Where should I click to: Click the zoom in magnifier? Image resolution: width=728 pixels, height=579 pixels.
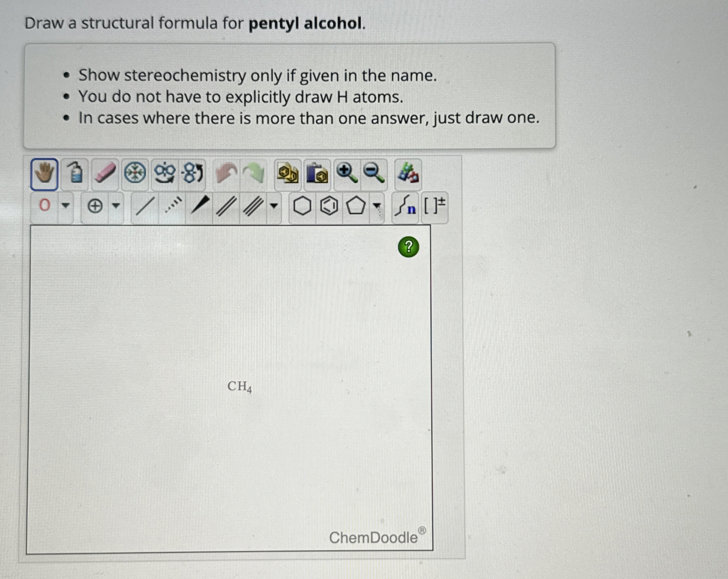click(347, 173)
